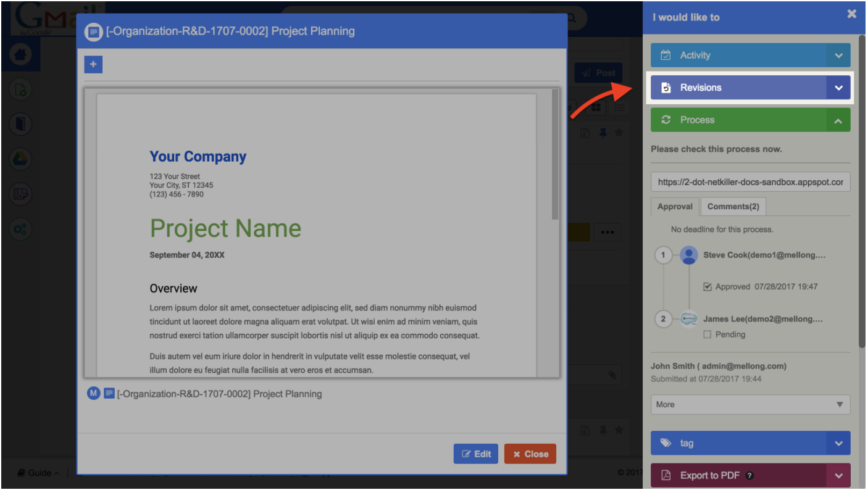The height and width of the screenshot is (490, 868).
Task: Click 'Please check this process now.' text
Action: tap(716, 149)
